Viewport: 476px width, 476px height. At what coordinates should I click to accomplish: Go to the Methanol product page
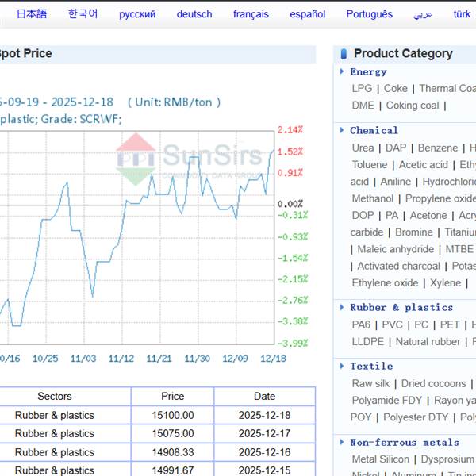(372, 199)
